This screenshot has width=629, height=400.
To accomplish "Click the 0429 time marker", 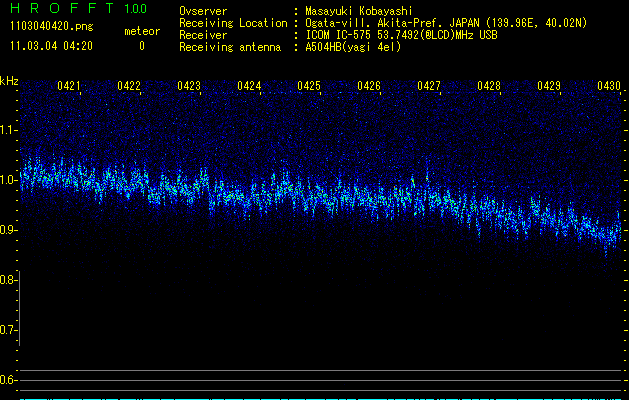I will (549, 87).
